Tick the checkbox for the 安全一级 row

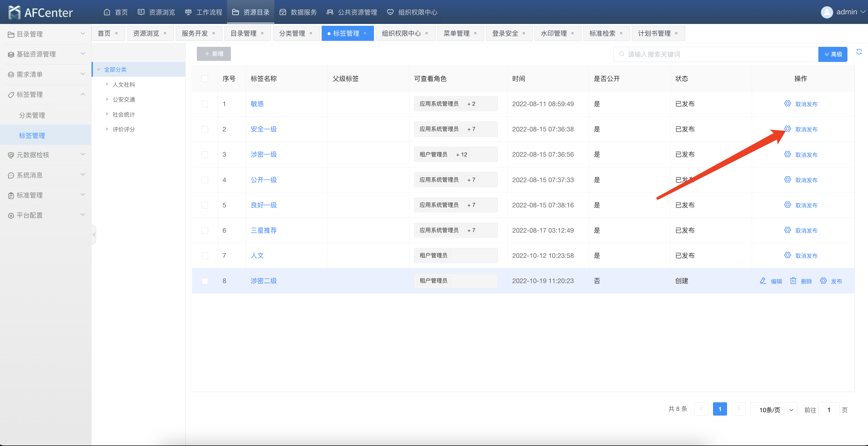tap(205, 129)
